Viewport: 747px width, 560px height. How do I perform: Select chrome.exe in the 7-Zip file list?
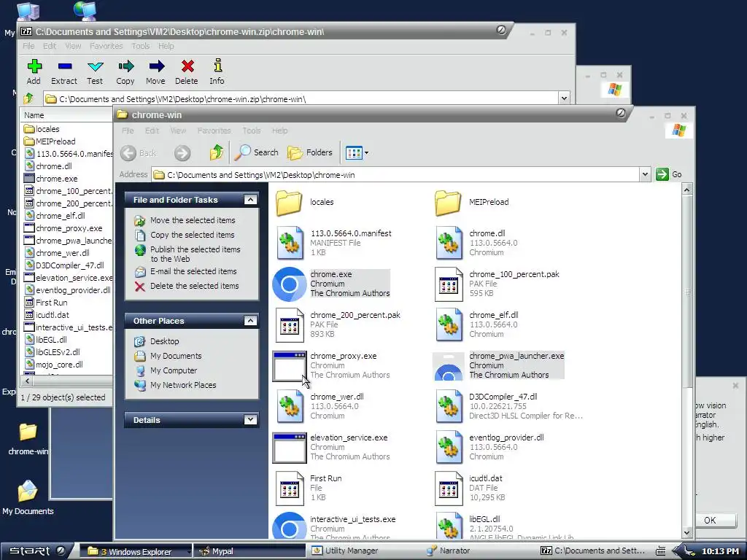(57, 179)
